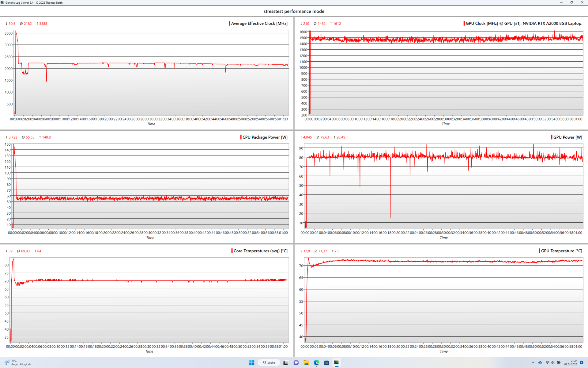588x368 pixels.
Task: Open the OneDrive tray icon
Action: point(540,362)
